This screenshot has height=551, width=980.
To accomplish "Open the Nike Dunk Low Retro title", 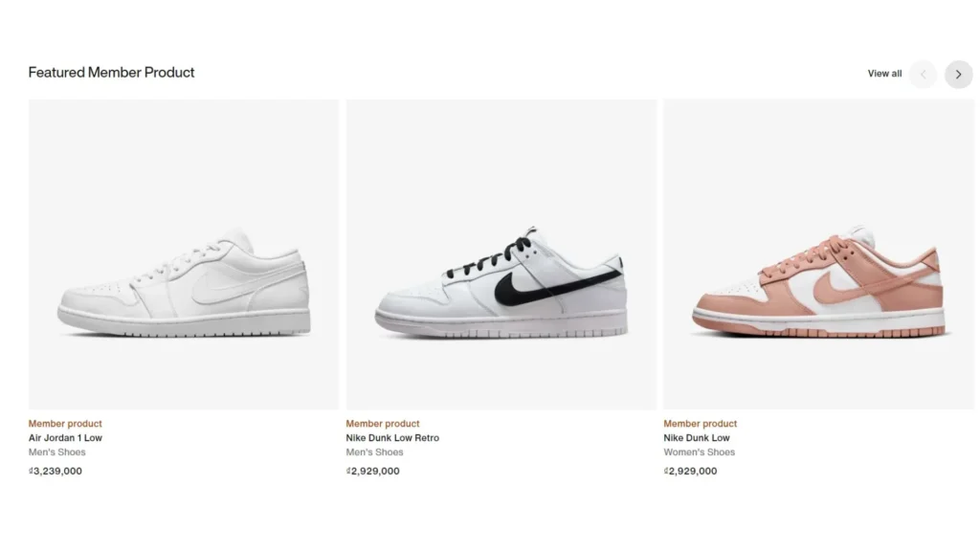I will point(392,438).
